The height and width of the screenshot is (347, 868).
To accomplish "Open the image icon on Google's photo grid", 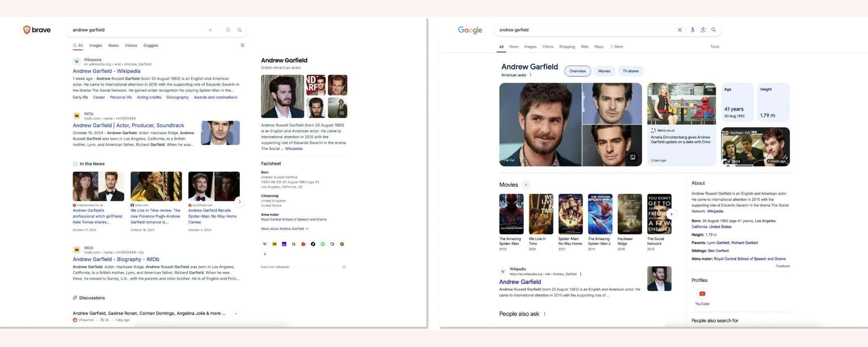I will coord(633,157).
